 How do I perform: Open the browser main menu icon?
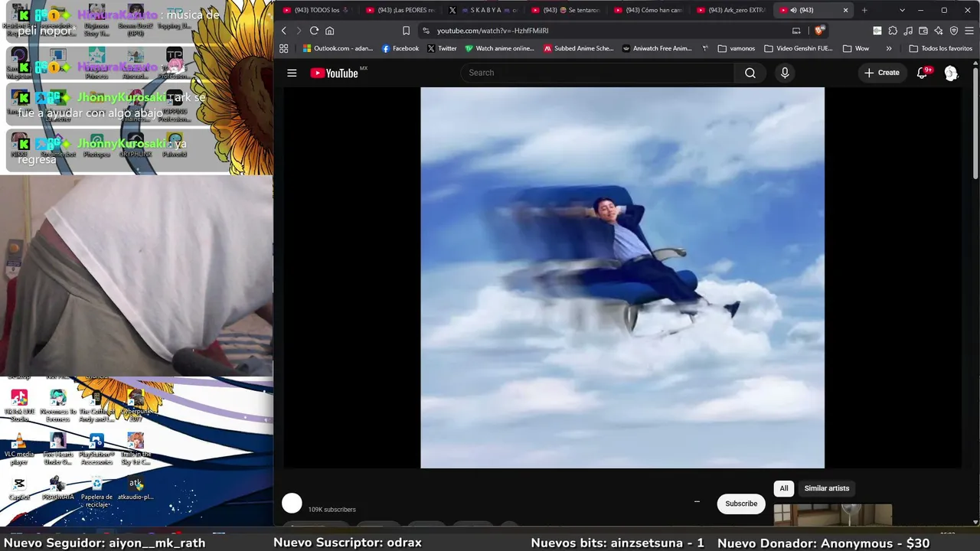(969, 31)
